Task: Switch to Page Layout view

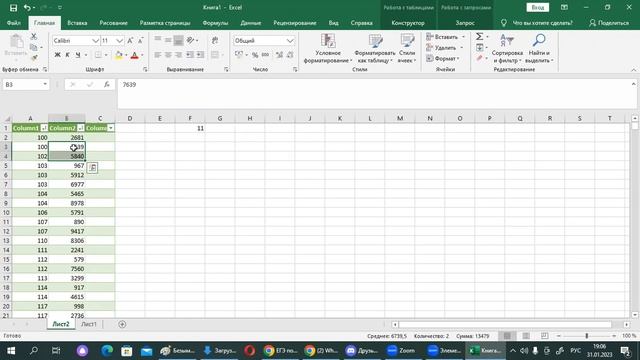Action: click(526, 336)
